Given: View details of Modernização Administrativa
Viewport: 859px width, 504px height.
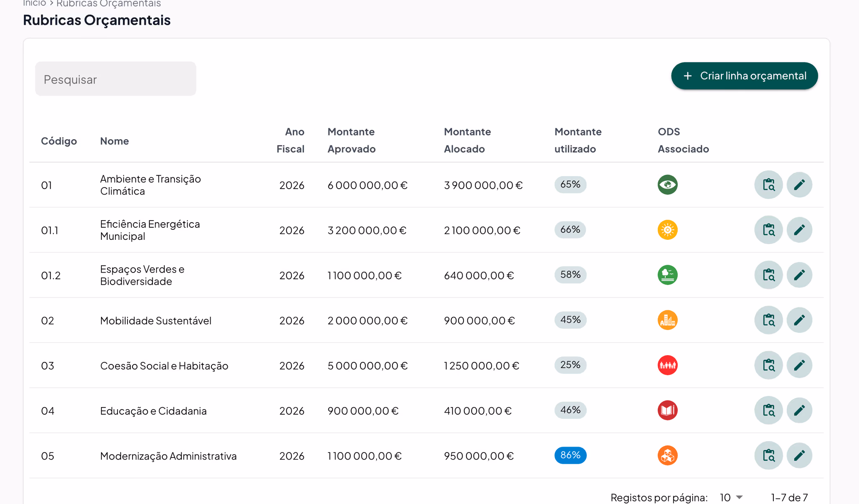Looking at the screenshot, I should (x=768, y=455).
